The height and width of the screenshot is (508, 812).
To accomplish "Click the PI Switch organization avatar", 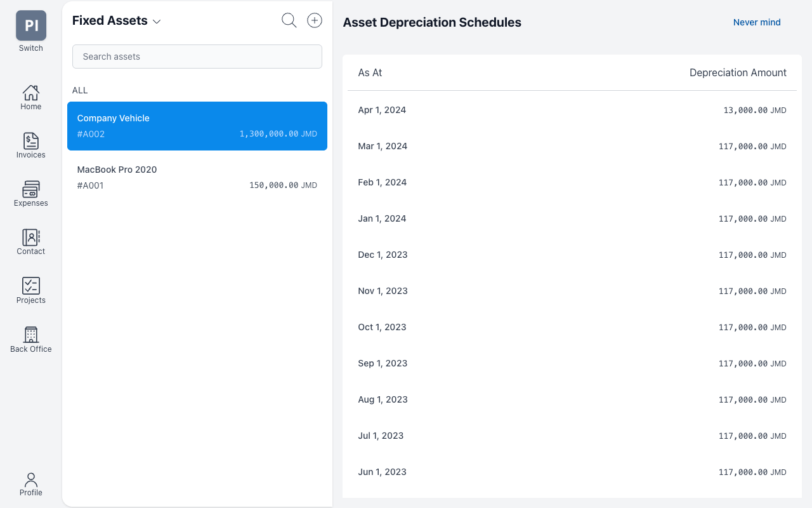I will click(x=31, y=25).
